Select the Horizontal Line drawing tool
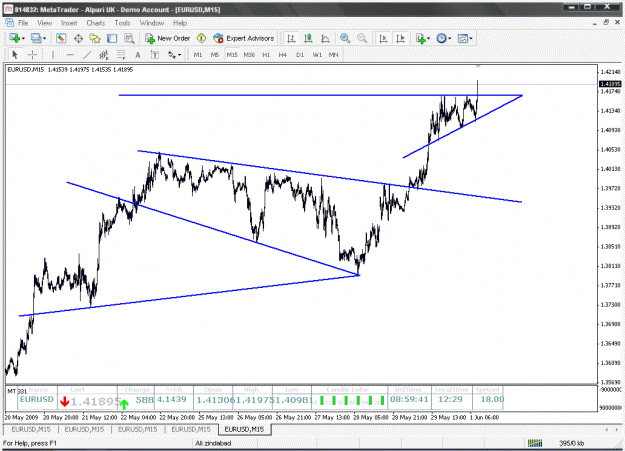The image size is (625, 451). pyautogui.click(x=70, y=55)
